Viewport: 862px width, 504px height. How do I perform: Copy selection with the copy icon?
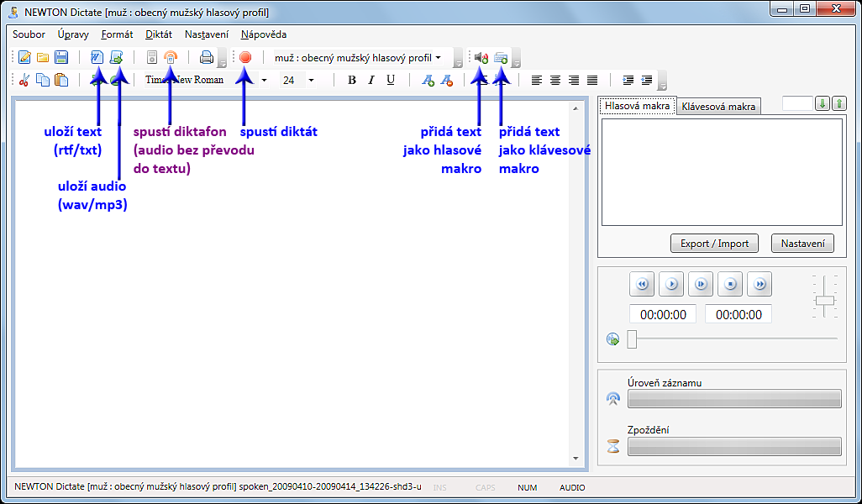tap(42, 81)
